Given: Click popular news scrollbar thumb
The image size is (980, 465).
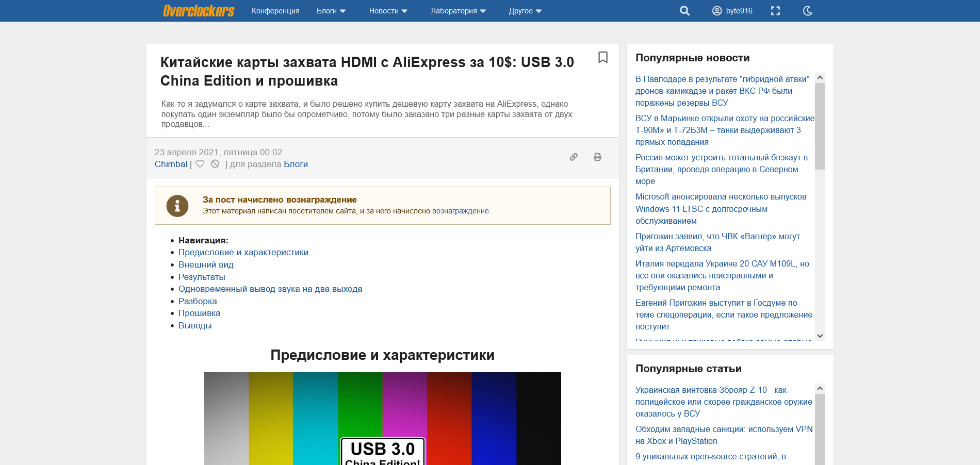Looking at the screenshot, I should [820, 126].
